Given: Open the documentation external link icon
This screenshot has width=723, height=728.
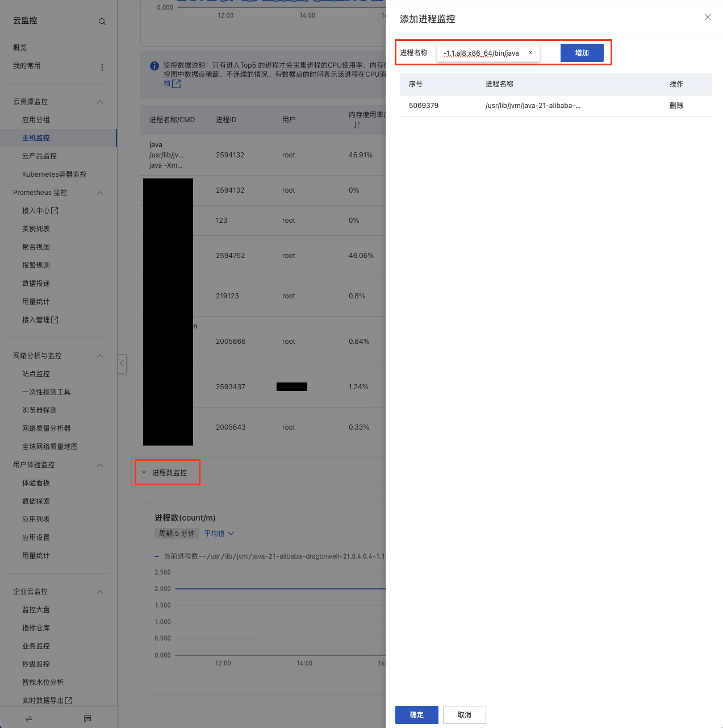Looking at the screenshot, I should 176,84.
